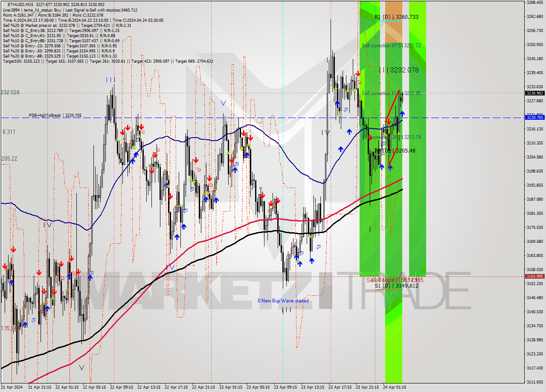
Task: Select 'Sell correction 87.5 | 3251.72' label
Action: (x=391, y=45)
